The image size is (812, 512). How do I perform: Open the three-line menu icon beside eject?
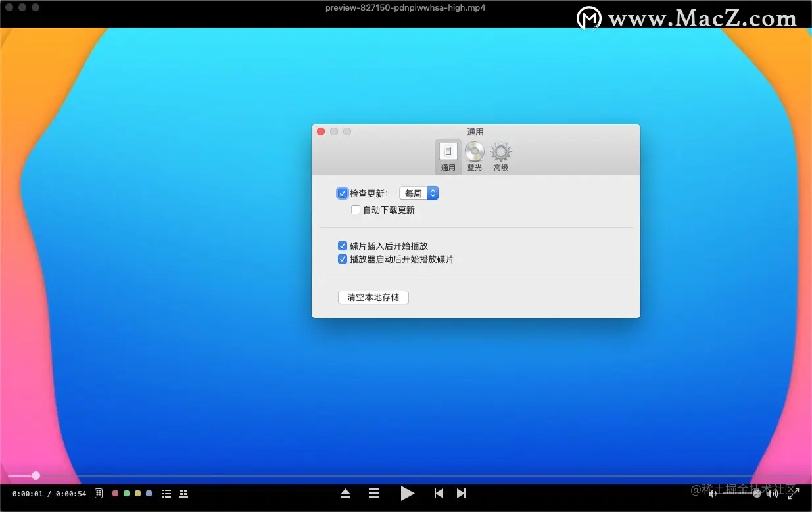click(x=373, y=493)
